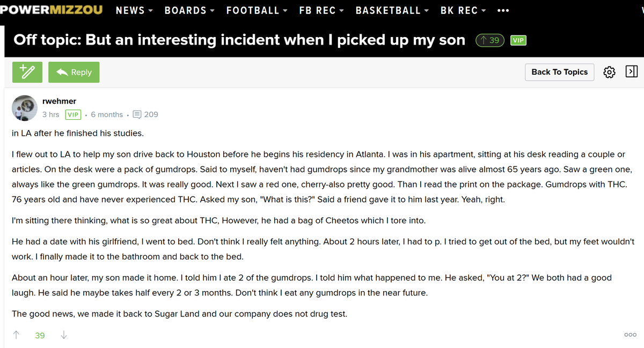The height and width of the screenshot is (348, 644).
Task: Click the green Reply button
Action: pos(74,72)
